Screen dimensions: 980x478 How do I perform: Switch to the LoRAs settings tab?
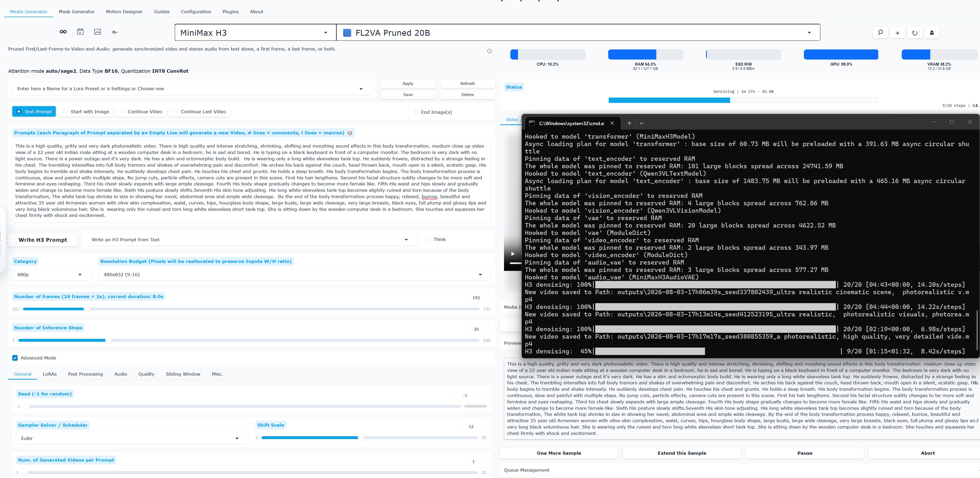[x=49, y=374]
